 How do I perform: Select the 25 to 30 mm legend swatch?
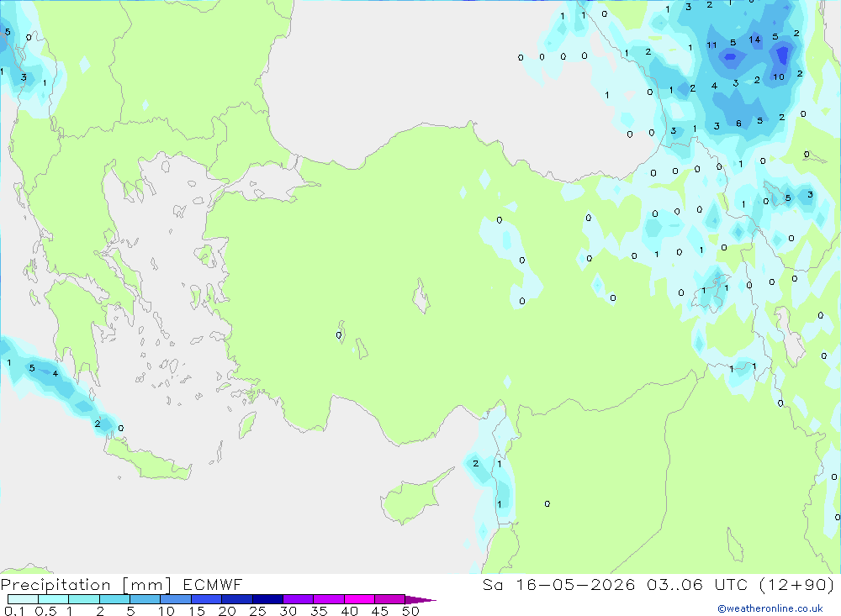click(267, 599)
